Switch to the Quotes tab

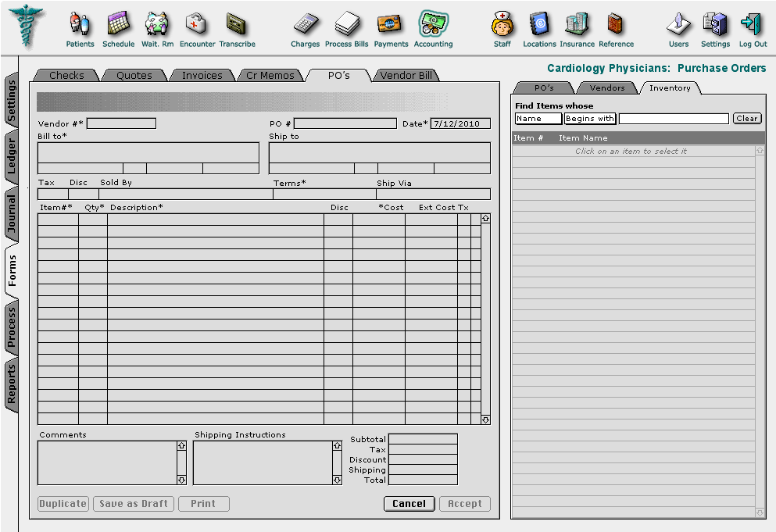click(134, 75)
